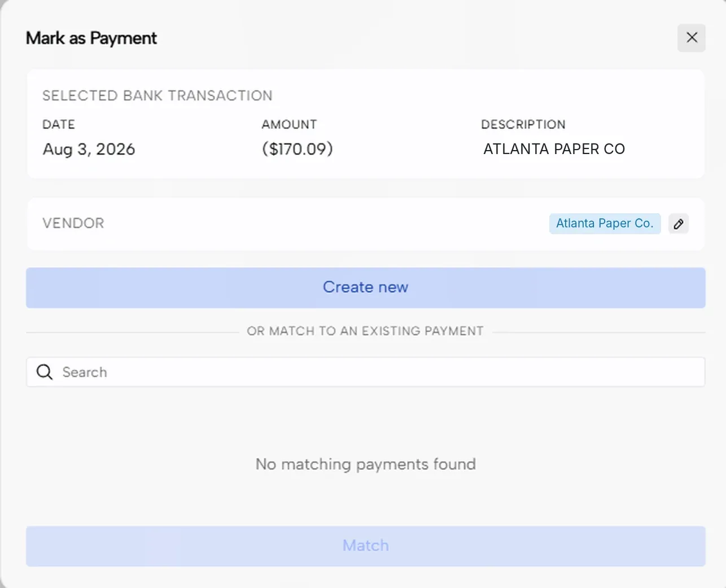Screen dimensions: 726x588
Task: Click the magnifier search icon
Action: tap(45, 372)
